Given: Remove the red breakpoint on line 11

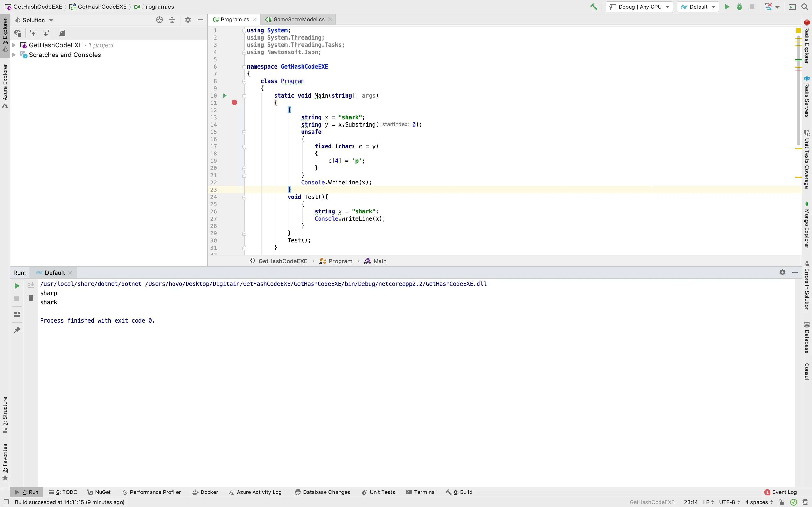Looking at the screenshot, I should pyautogui.click(x=234, y=103).
